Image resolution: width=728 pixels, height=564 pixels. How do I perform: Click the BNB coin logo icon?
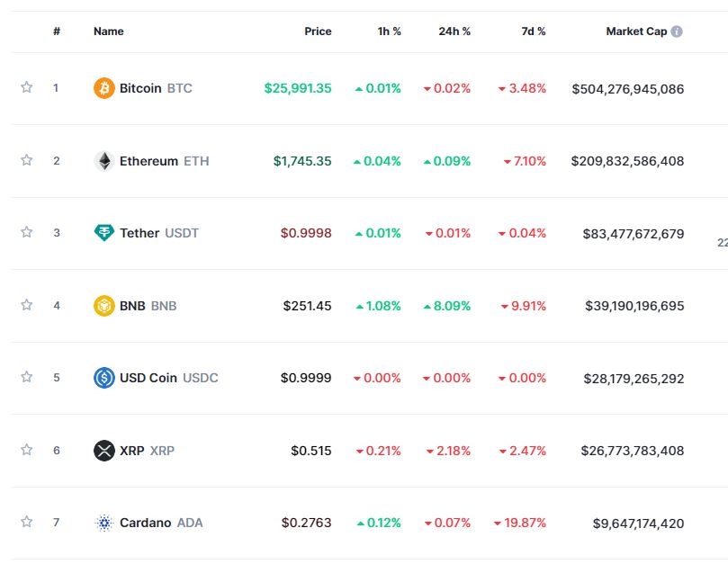(x=104, y=306)
